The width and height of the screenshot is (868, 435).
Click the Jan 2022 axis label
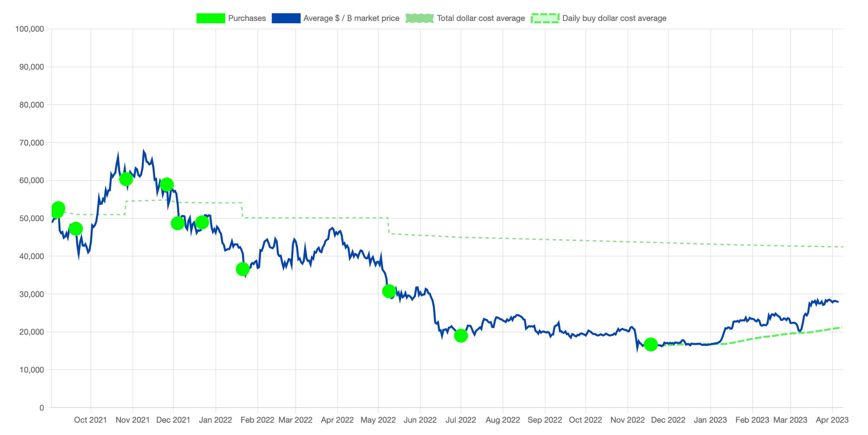(216, 420)
